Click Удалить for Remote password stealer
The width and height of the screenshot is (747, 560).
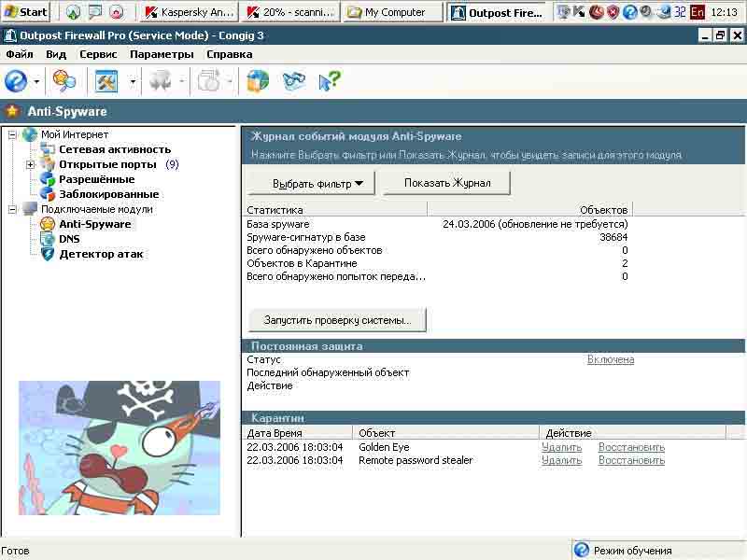(x=562, y=460)
